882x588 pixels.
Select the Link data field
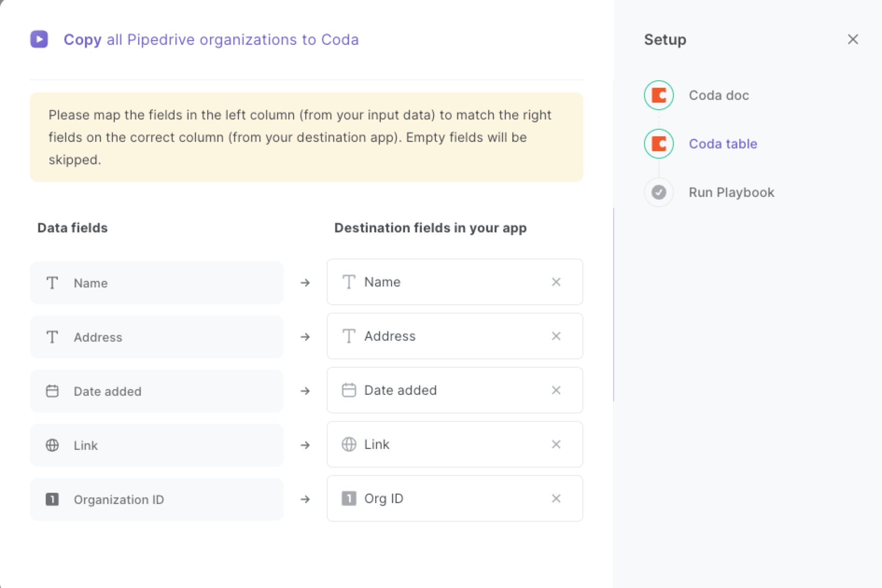point(157,445)
